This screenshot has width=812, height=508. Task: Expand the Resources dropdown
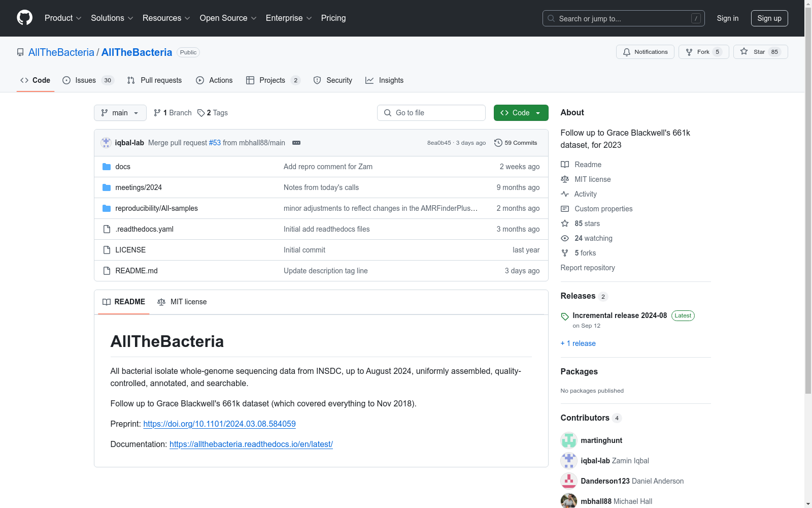[x=166, y=18]
